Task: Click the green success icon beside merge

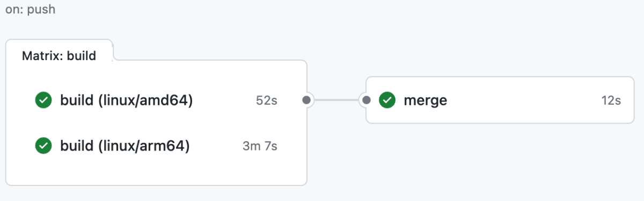Action: pos(387,100)
